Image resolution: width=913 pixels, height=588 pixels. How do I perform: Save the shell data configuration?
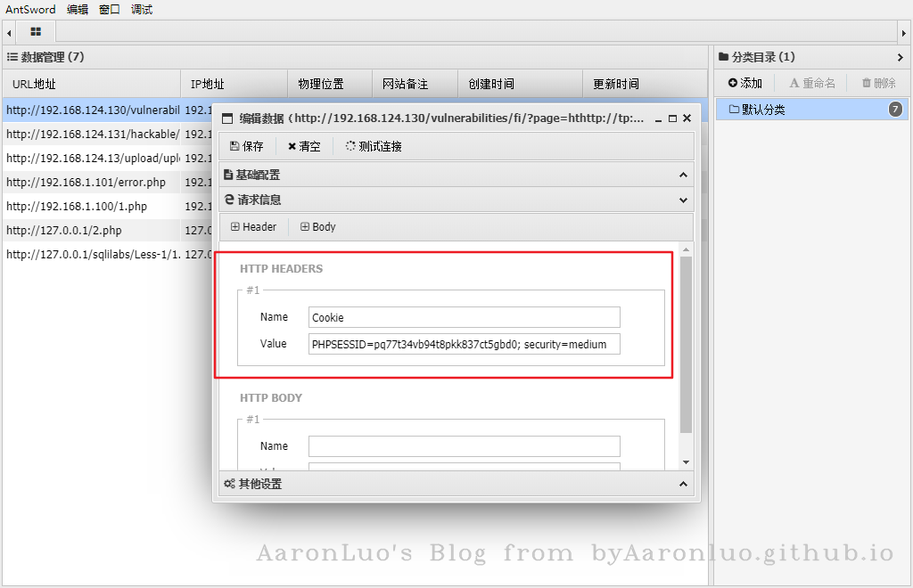click(x=246, y=146)
